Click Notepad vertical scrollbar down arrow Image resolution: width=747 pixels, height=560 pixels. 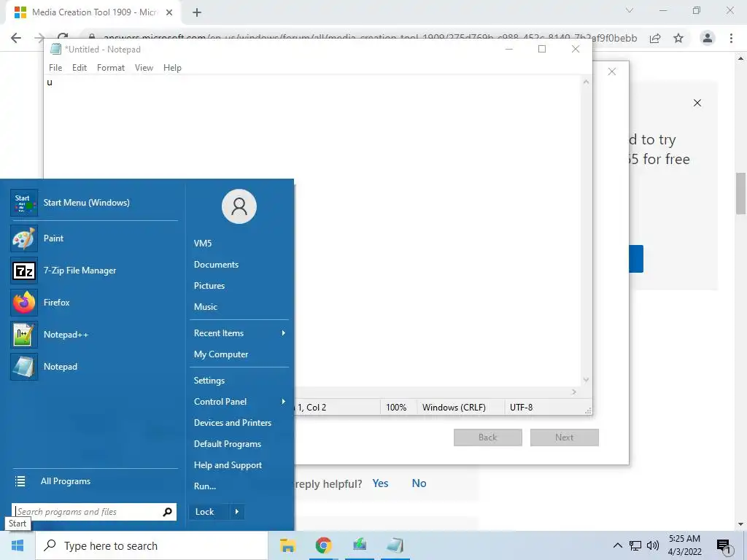pyautogui.click(x=586, y=380)
